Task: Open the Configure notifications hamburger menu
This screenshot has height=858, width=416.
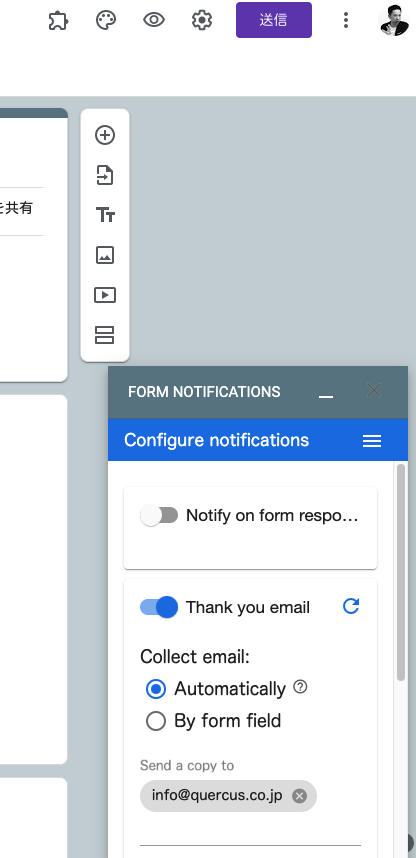Action: pos(372,441)
